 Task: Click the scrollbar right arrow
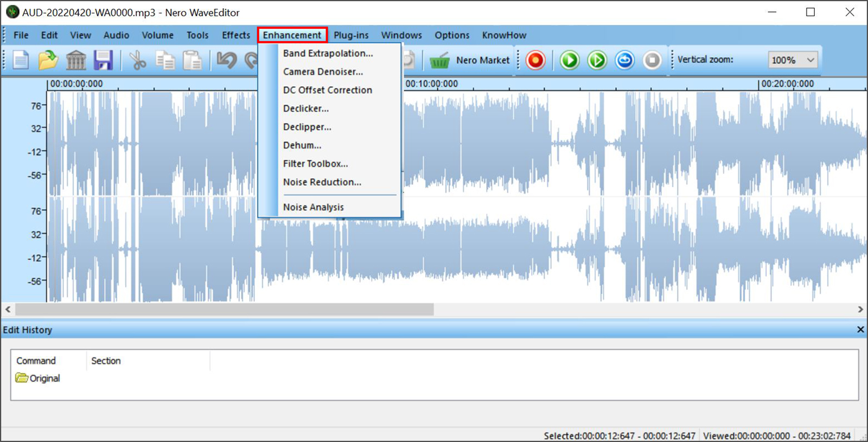pos(860,310)
